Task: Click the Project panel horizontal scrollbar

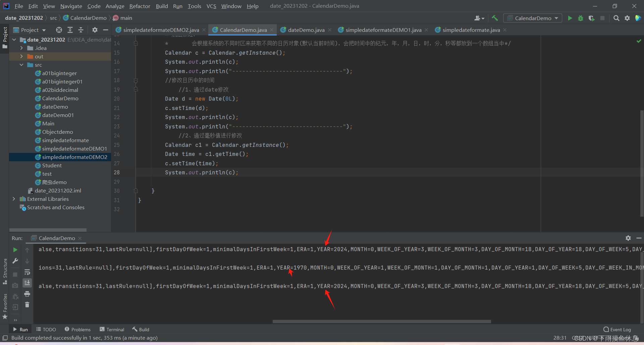Action: click(48, 230)
